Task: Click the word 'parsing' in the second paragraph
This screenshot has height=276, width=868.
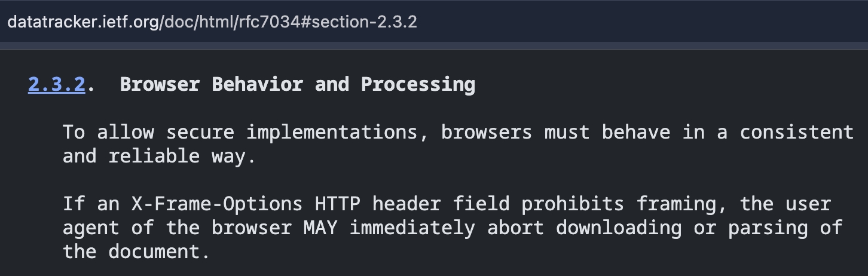Action: click(x=768, y=228)
